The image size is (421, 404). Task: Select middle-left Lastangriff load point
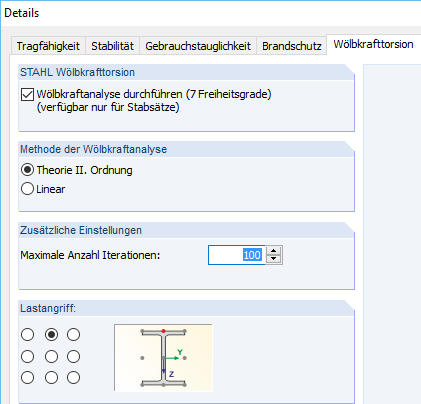(27, 357)
